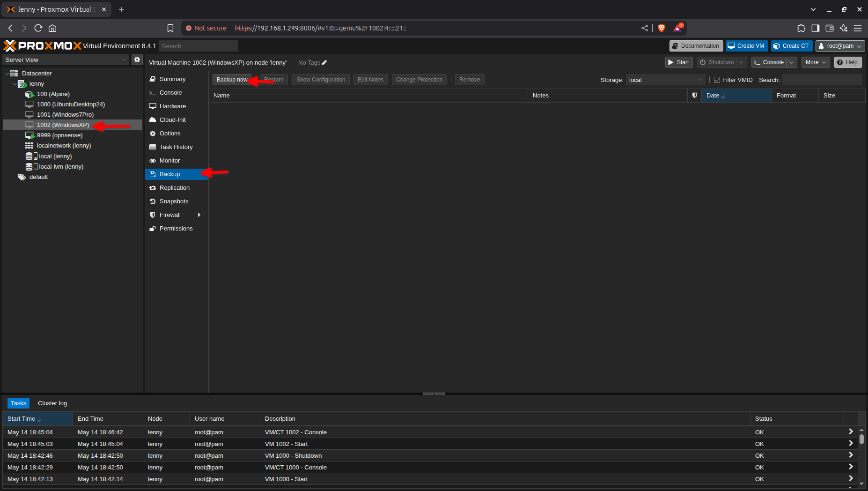Reload the page
868x491 pixels.
tap(38, 28)
